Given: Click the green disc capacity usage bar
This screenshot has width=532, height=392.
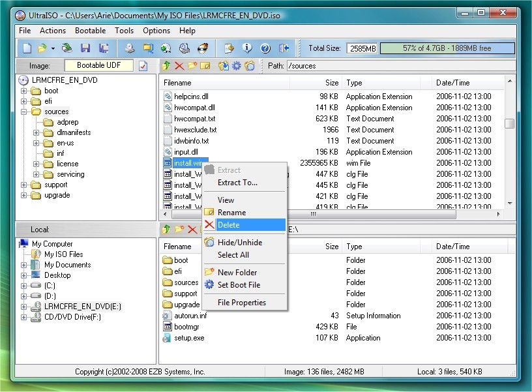Looking at the screenshot, I should (x=447, y=48).
